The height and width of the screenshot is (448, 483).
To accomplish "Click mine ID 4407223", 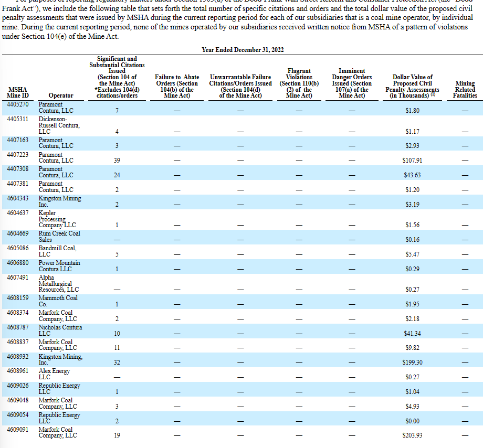I will point(17,155).
